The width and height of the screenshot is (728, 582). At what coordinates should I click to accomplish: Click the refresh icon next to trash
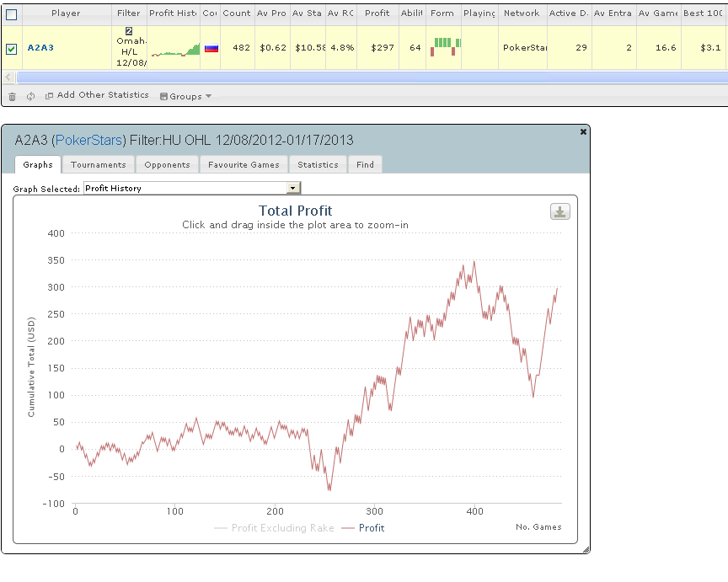point(30,96)
